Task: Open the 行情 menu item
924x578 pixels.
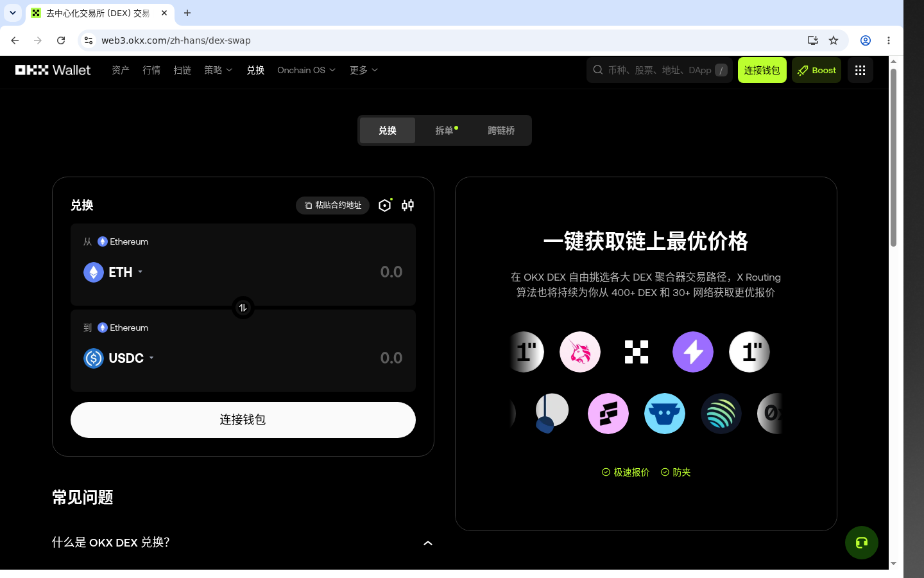Action: tap(151, 70)
